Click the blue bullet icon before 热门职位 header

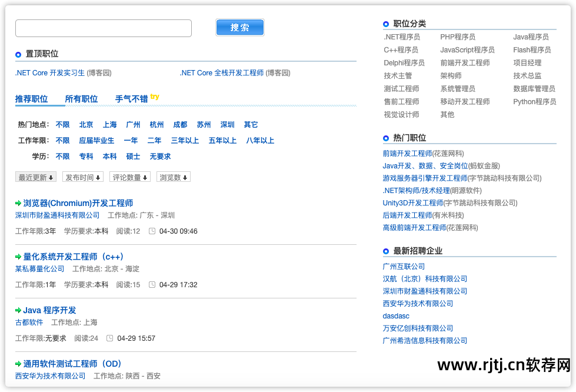(x=385, y=138)
